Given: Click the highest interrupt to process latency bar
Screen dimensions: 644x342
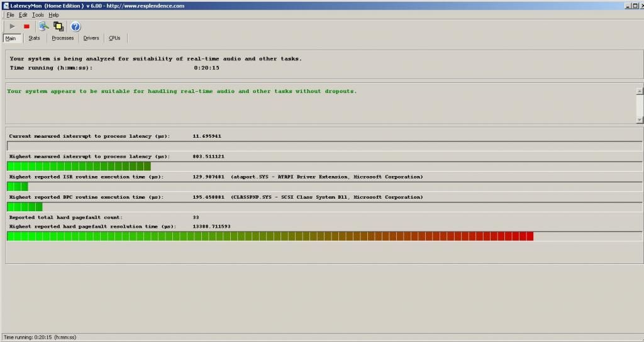Looking at the screenshot, I should click(x=79, y=166).
